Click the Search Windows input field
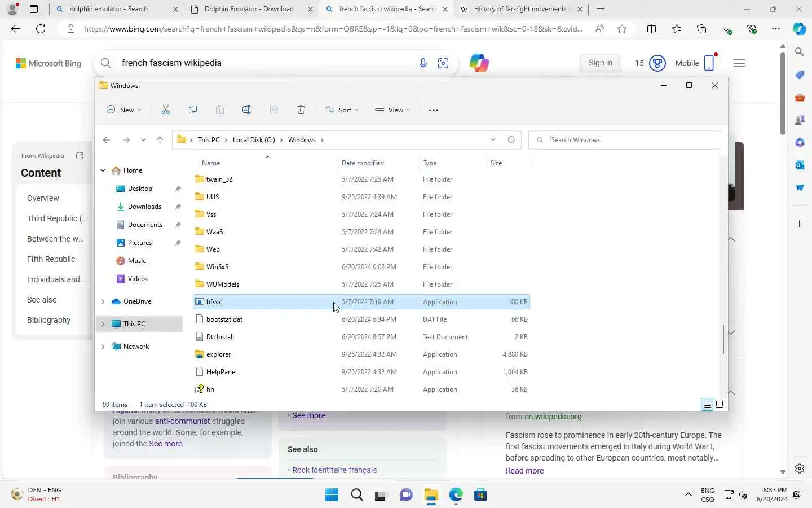The image size is (812, 508). tap(625, 140)
